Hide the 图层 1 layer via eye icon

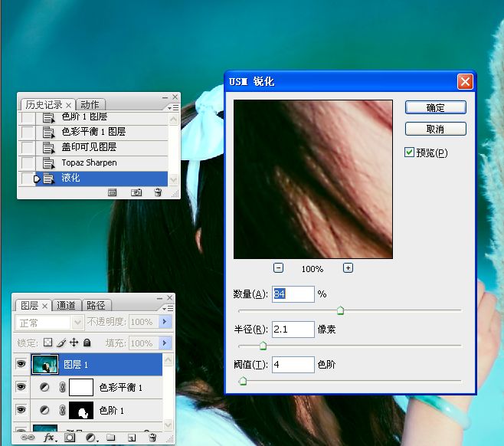tap(21, 365)
